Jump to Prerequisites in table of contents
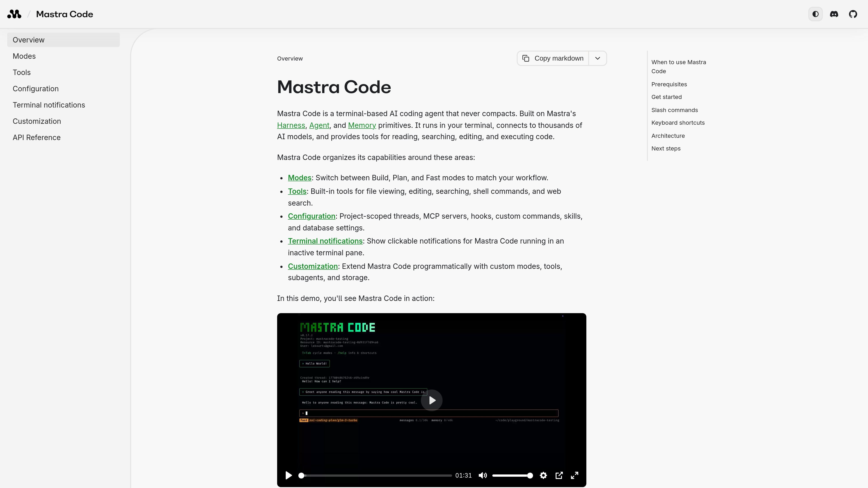This screenshot has height=488, width=868. [x=669, y=84]
